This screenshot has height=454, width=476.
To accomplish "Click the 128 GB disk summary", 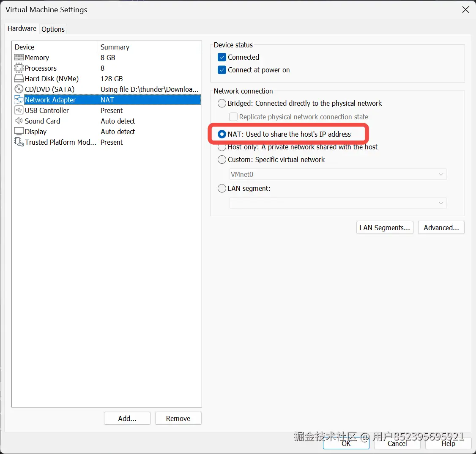I will point(112,79).
